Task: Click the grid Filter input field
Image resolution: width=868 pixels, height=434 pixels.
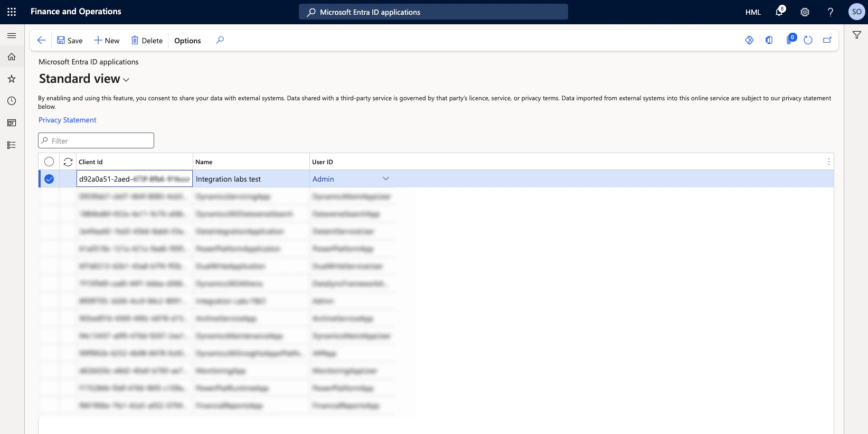Action: coord(96,140)
